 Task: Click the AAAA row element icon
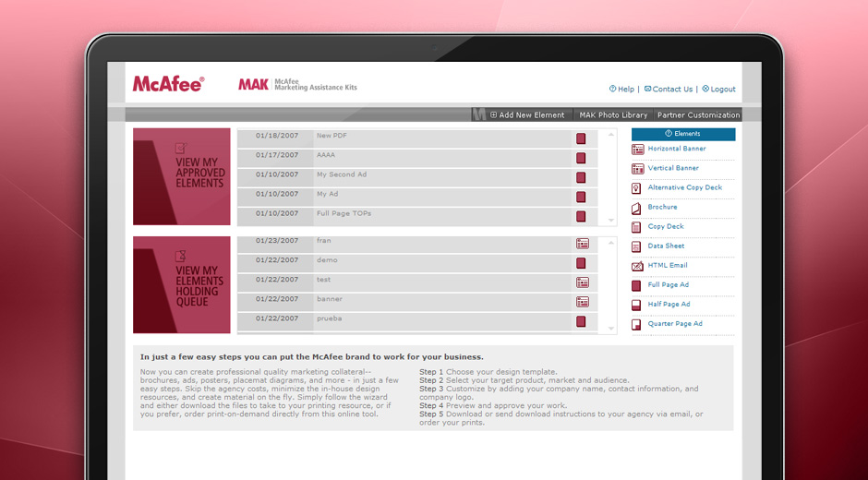[581, 158]
